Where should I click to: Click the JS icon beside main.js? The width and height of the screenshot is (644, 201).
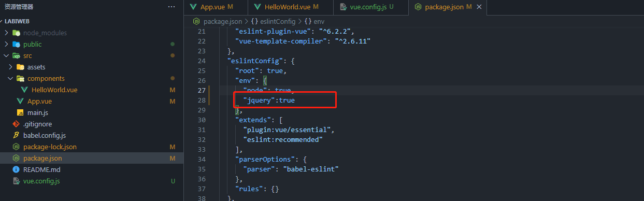tap(20, 112)
